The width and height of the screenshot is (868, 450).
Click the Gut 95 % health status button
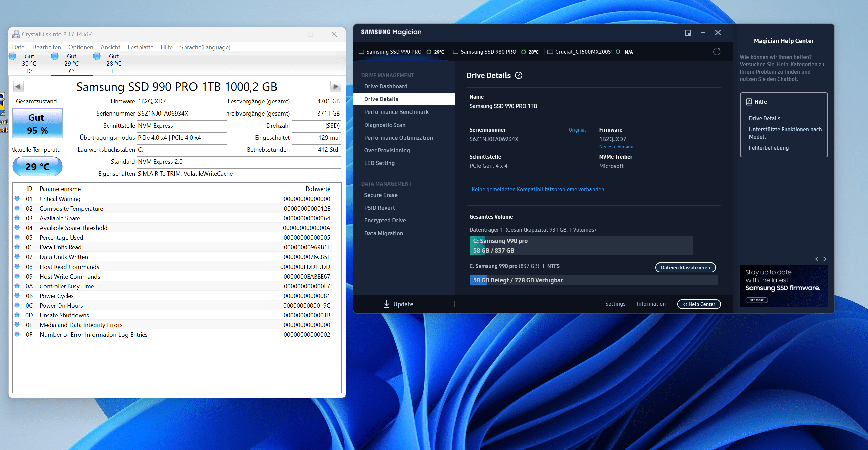(x=37, y=123)
